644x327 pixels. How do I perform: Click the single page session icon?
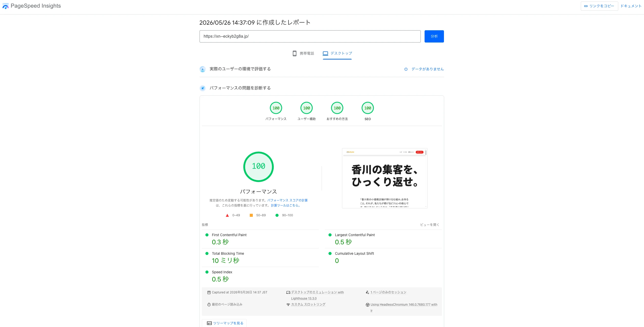point(367,292)
